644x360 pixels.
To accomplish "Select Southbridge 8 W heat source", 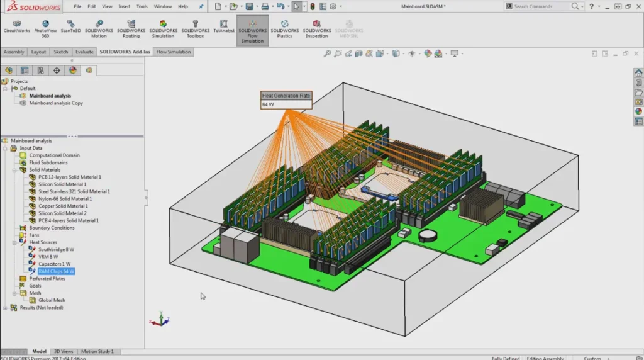I will point(56,249).
